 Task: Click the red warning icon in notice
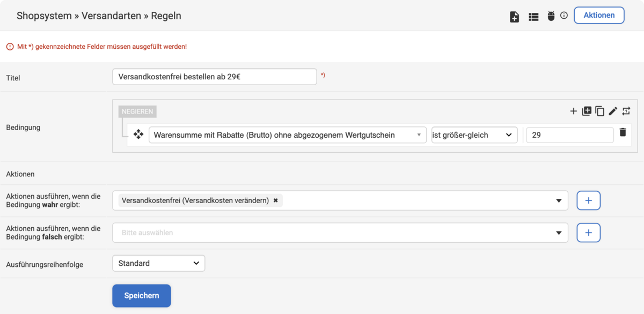point(10,47)
